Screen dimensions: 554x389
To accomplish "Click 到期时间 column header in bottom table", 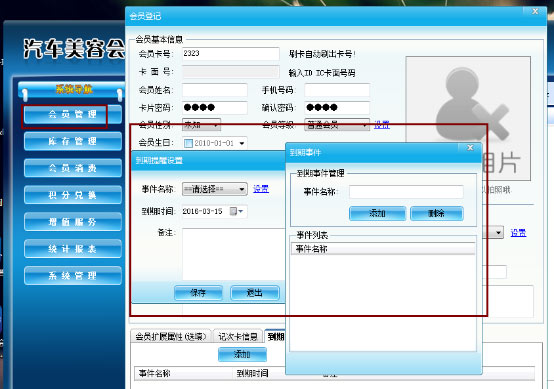I will pos(252,373).
